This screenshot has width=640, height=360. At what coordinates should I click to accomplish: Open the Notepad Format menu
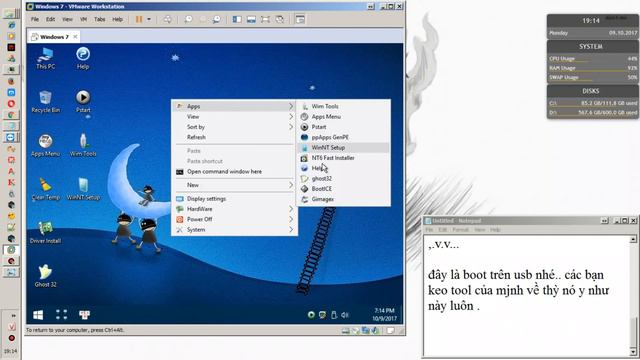pyautogui.click(x=460, y=230)
